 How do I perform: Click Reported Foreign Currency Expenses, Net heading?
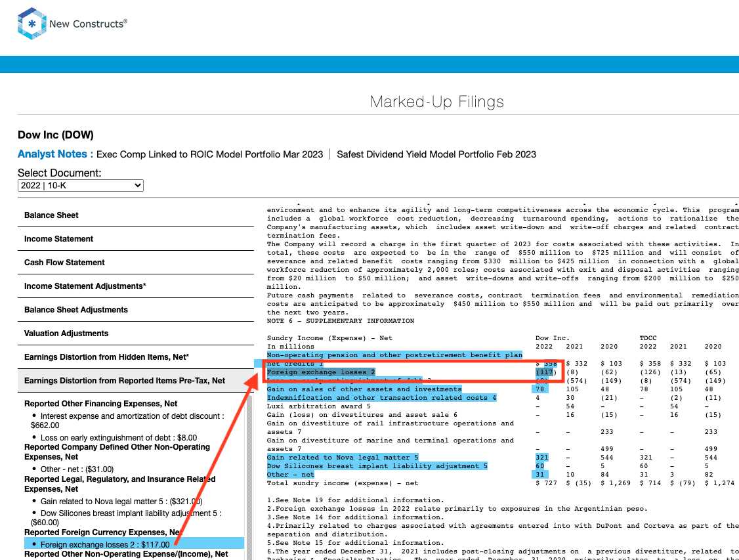[x=103, y=532]
